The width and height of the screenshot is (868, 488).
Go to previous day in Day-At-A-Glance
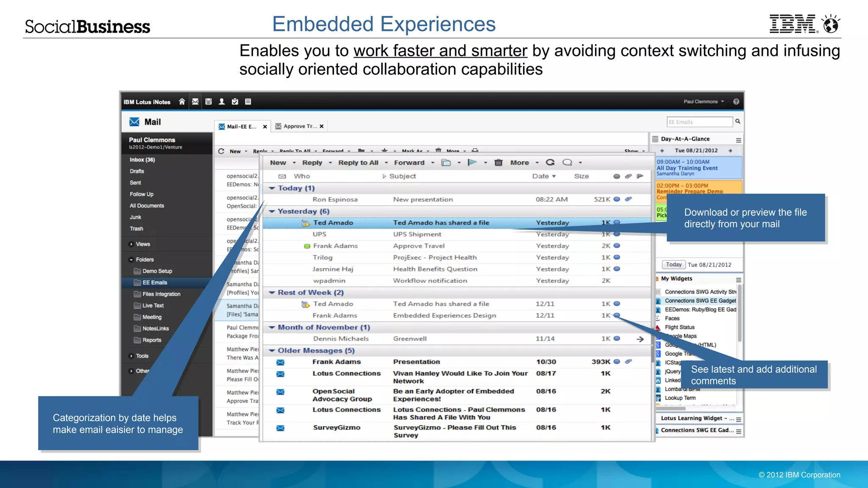(662, 150)
